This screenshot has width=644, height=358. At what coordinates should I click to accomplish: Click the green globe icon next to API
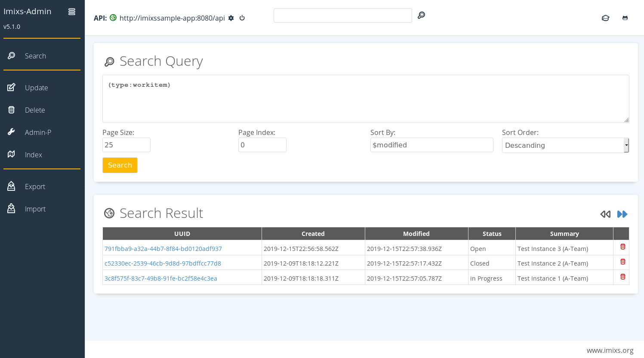point(113,18)
